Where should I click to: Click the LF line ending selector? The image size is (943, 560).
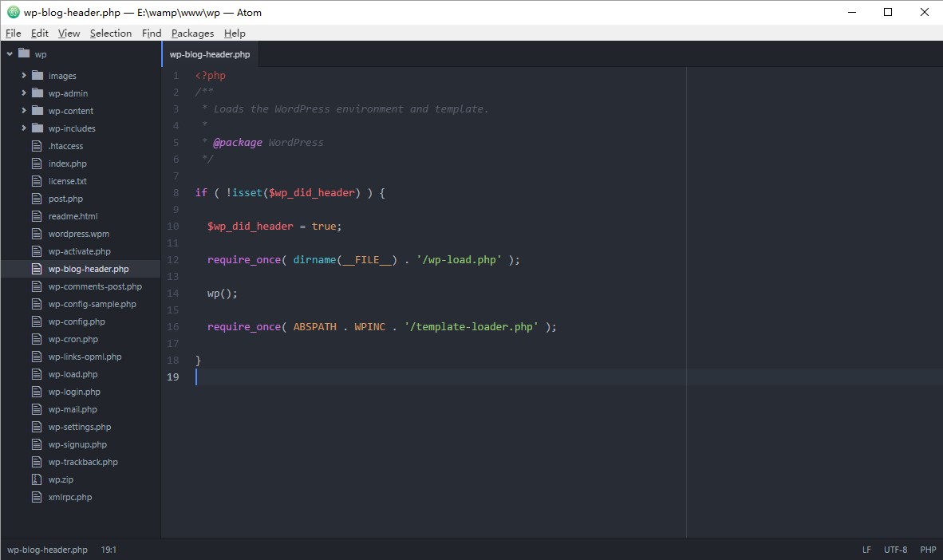pyautogui.click(x=866, y=550)
